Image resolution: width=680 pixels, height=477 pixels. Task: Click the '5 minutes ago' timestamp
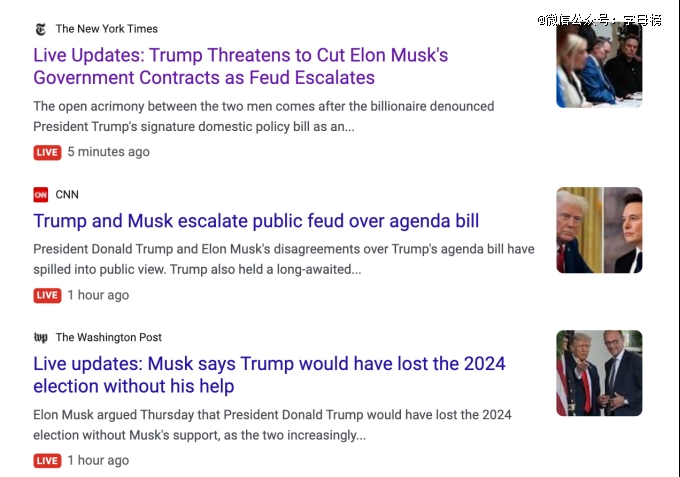coord(108,152)
